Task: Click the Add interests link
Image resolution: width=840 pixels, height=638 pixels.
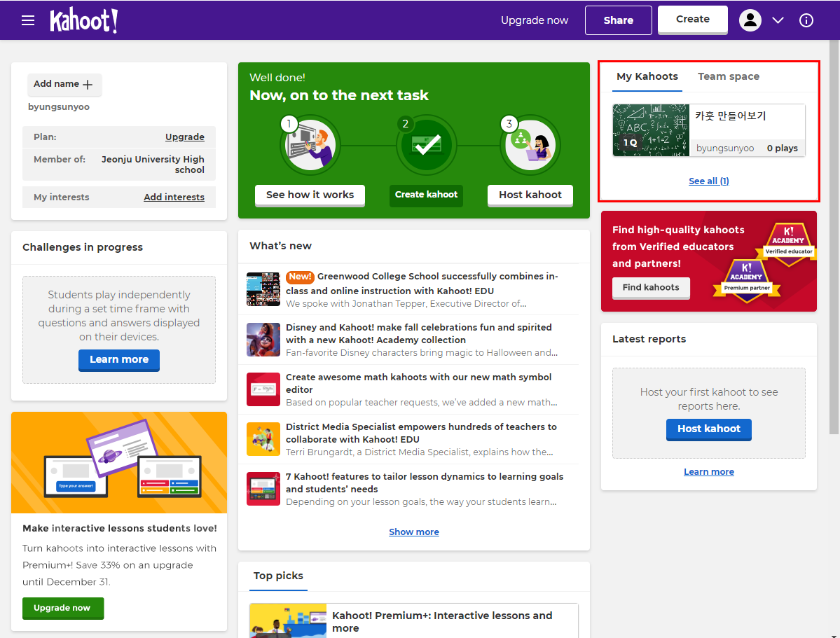Action: click(174, 197)
